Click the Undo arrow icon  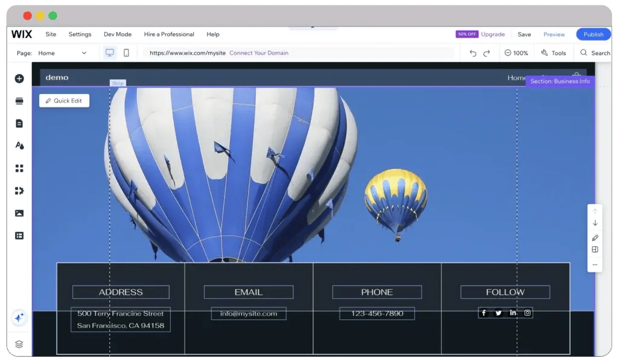473,53
